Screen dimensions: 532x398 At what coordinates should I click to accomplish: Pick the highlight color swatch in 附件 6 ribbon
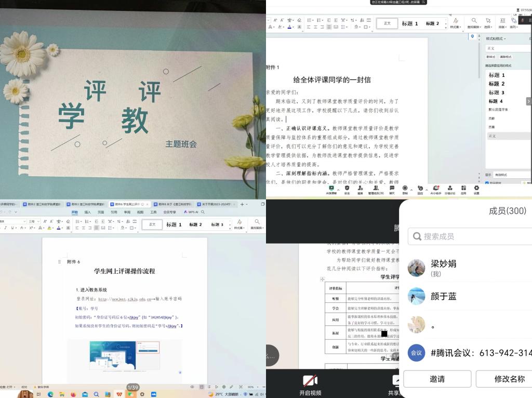pyautogui.click(x=49, y=228)
